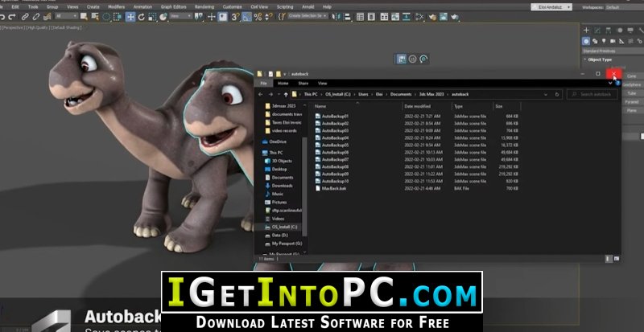The image size is (644, 332).
Task: Click the Documents breadcrumb in address bar
Action: tap(400, 94)
